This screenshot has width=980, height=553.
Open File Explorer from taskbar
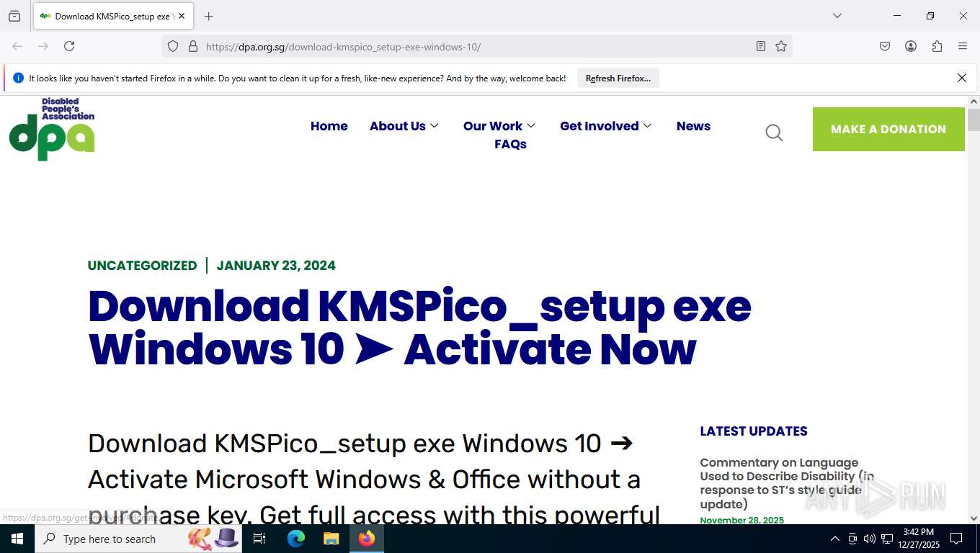[331, 539]
